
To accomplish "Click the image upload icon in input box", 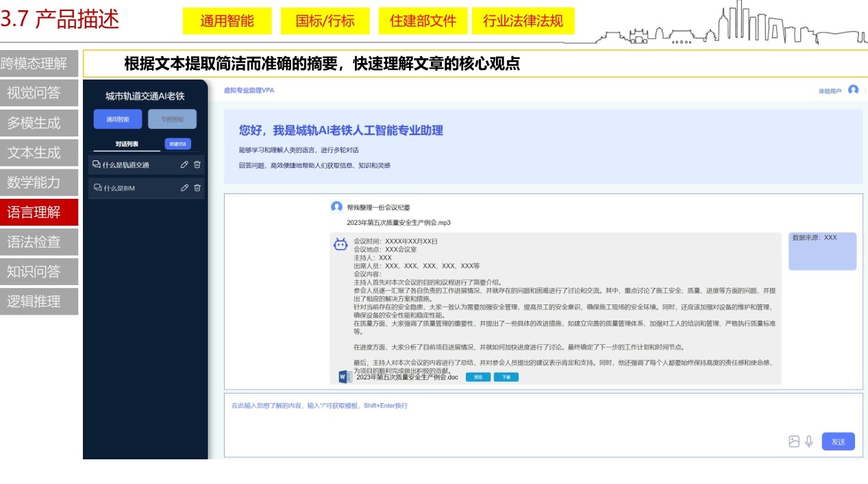I will coord(794,441).
